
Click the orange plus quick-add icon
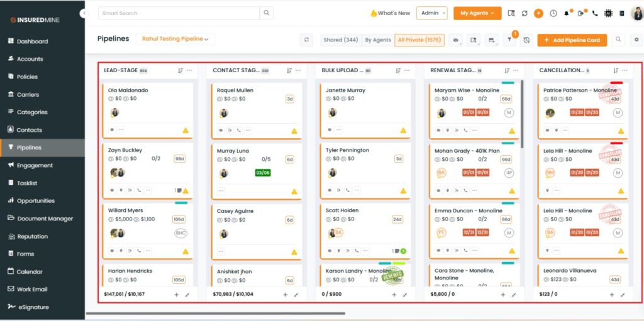coord(538,13)
